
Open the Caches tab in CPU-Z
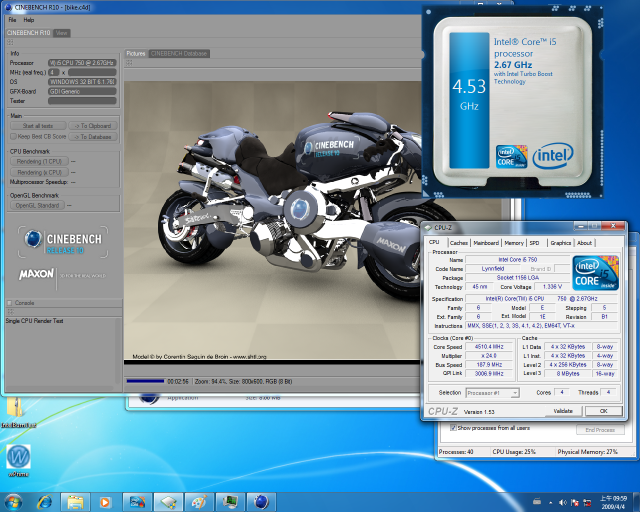459,243
